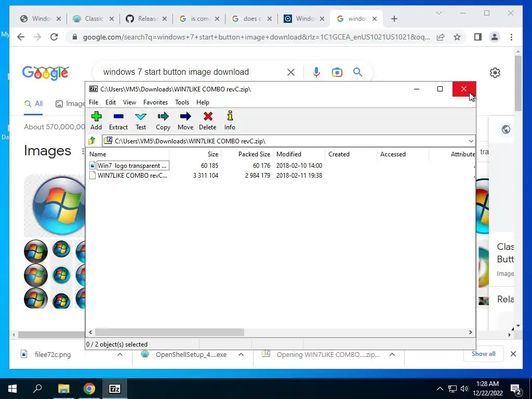Click the 7-Zip horizontal scrollbar thumb

(x=169, y=332)
